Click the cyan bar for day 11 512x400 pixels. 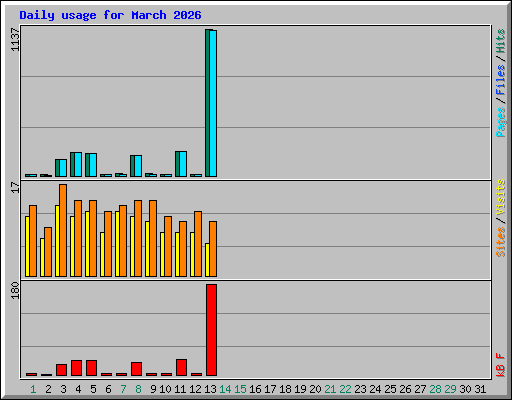[183, 164]
